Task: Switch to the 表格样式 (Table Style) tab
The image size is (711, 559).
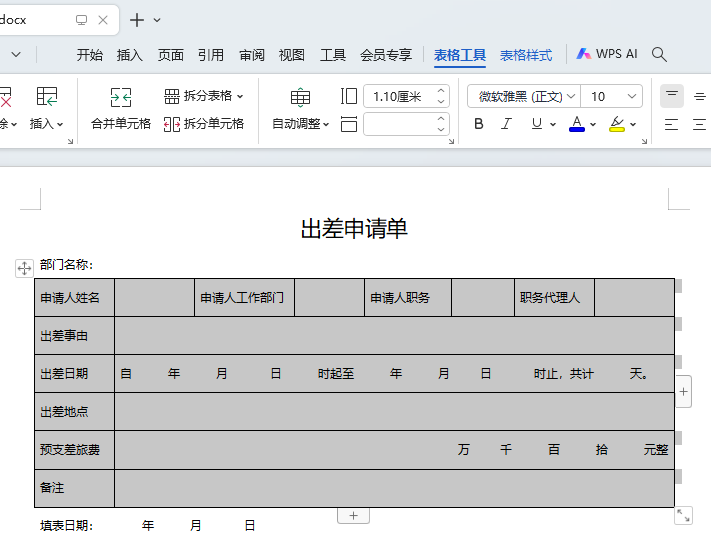Action: (526, 55)
